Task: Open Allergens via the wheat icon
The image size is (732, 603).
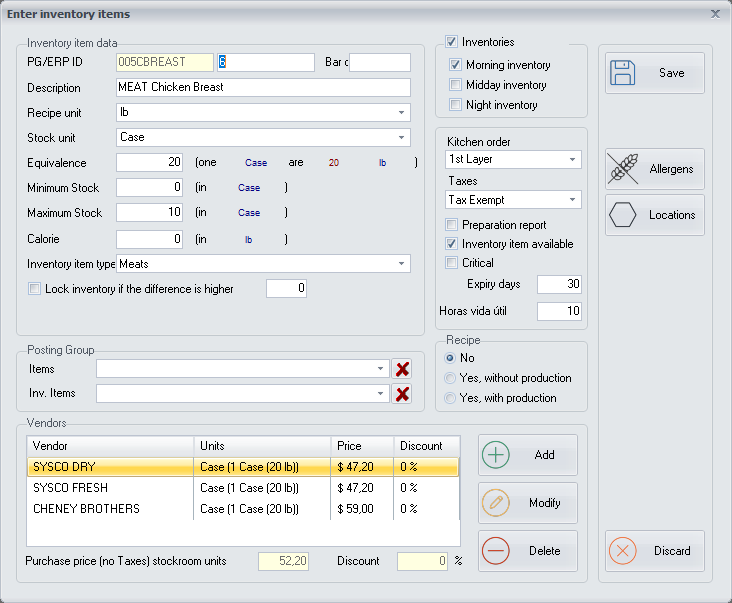Action: 624,169
